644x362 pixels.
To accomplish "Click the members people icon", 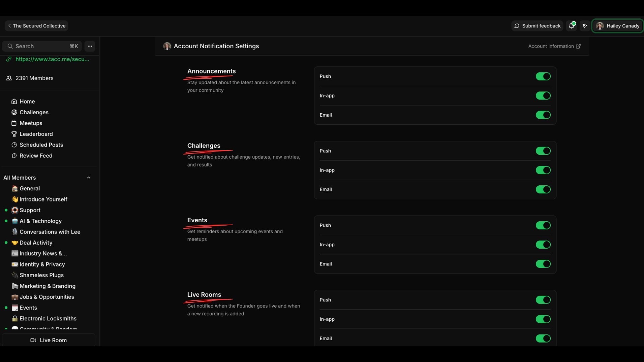I will pyautogui.click(x=9, y=78).
